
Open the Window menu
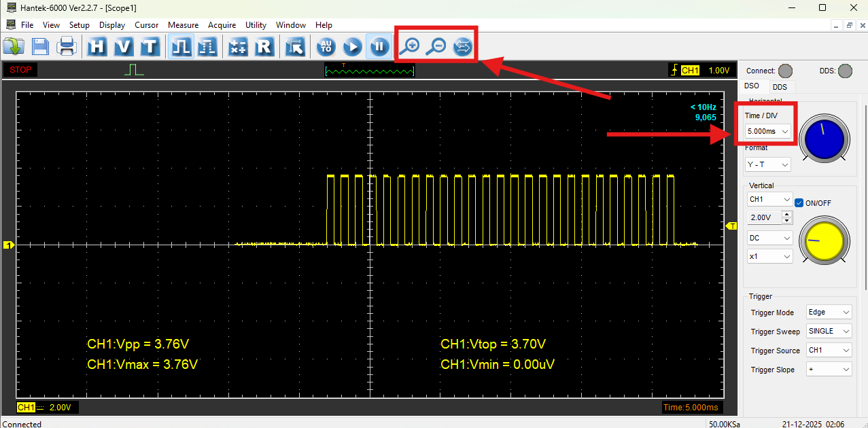291,25
